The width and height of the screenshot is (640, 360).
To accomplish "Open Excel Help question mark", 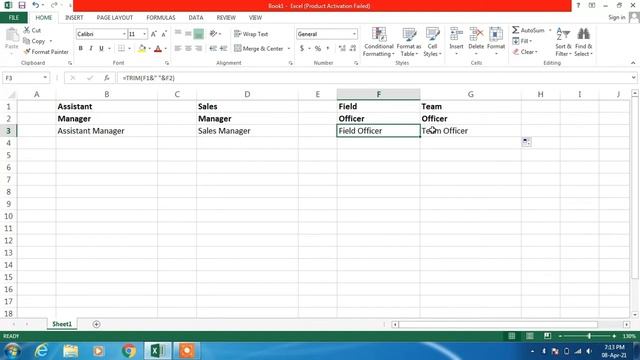I will click(x=578, y=5).
